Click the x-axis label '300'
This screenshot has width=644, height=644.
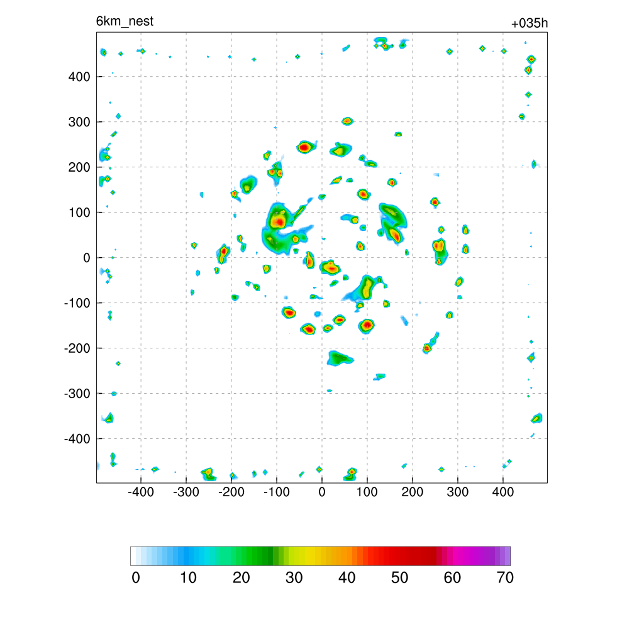click(458, 492)
